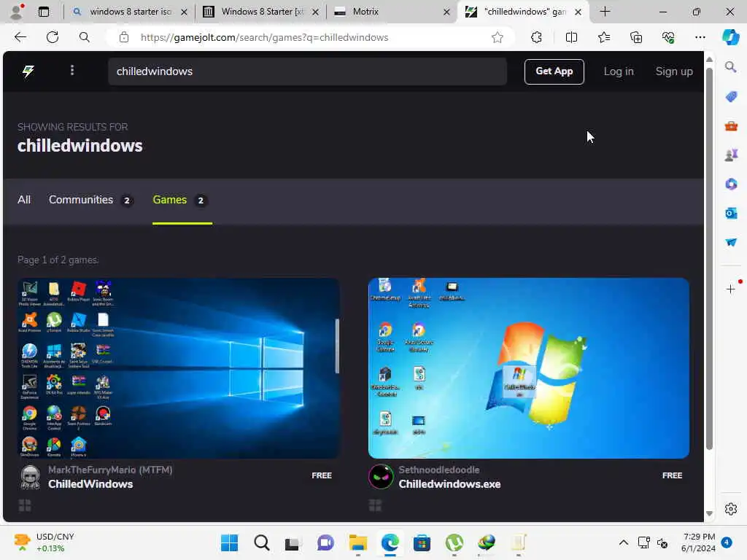This screenshot has width=747, height=560.
Task: Click the Sethnoodledoodle avatar image
Action: [381, 477]
